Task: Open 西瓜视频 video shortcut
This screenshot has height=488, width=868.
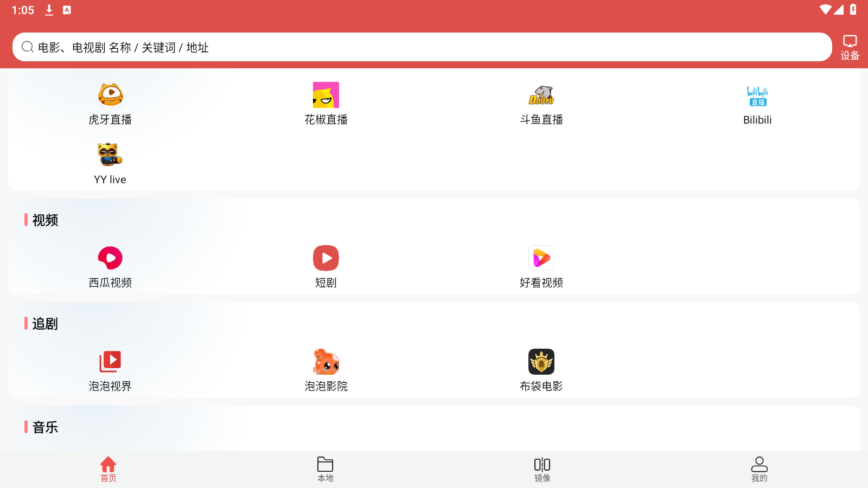Action: coord(110,259)
